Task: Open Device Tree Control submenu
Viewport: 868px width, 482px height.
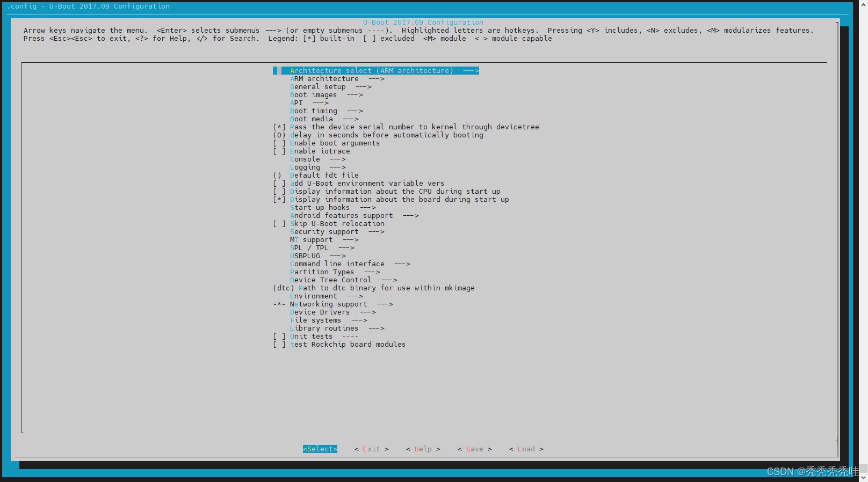Action: (x=344, y=280)
